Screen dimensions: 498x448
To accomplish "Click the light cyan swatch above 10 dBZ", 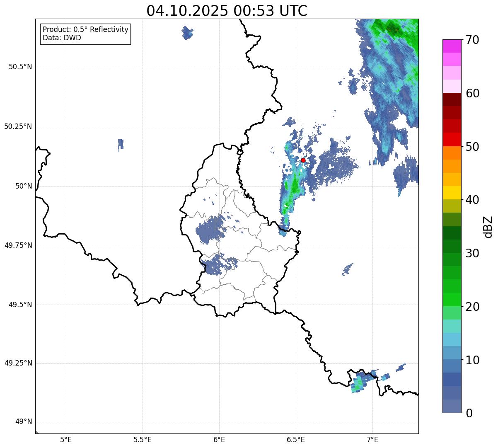I will pyautogui.click(x=452, y=339).
